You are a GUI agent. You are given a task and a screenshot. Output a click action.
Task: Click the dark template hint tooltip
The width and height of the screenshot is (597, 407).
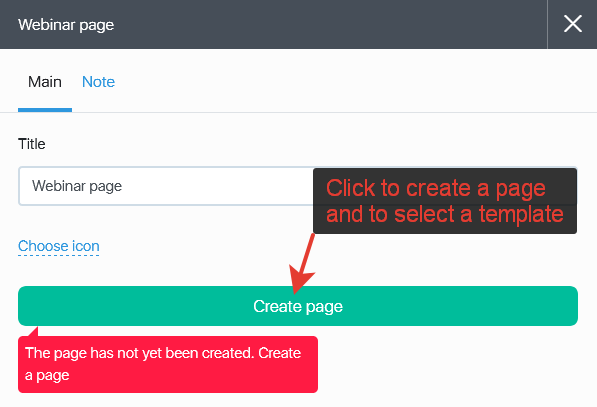(445, 201)
